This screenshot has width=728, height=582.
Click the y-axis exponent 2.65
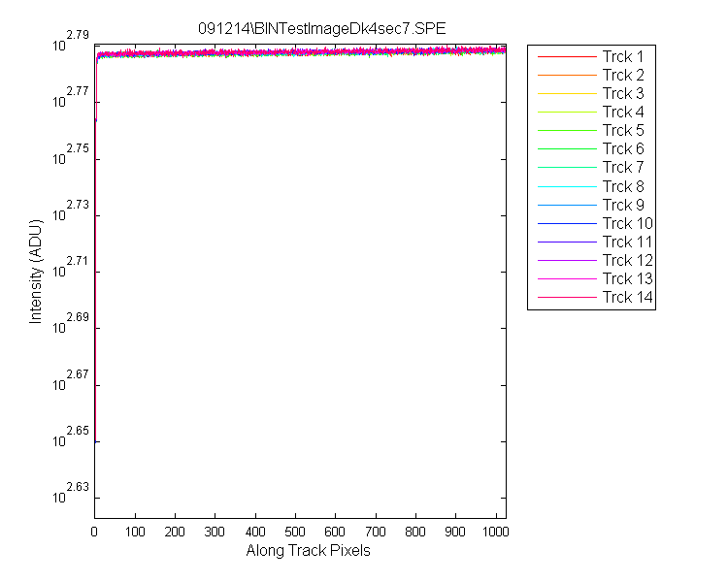point(78,431)
